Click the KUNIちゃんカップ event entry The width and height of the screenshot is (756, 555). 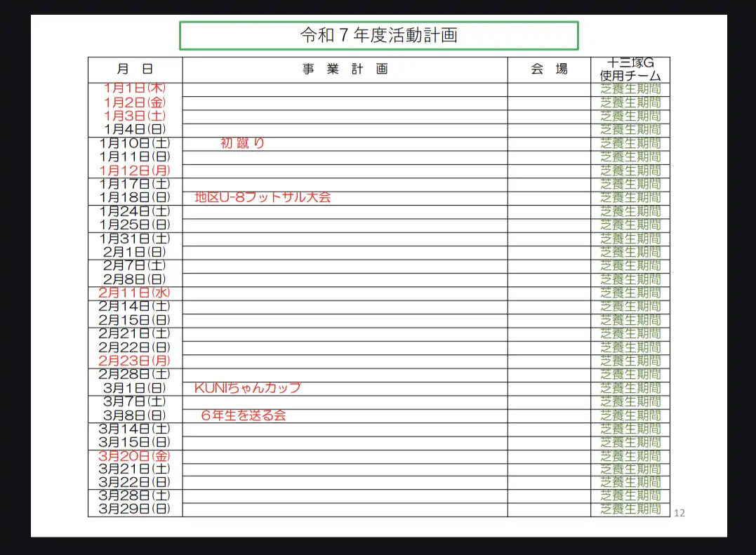248,388
